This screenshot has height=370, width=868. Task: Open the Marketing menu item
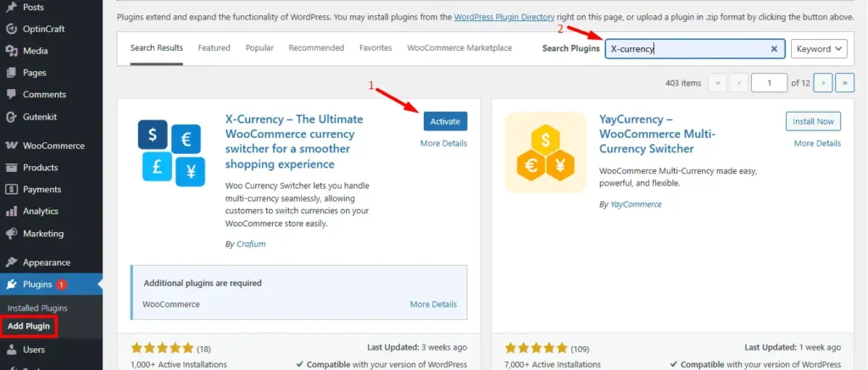51,234
